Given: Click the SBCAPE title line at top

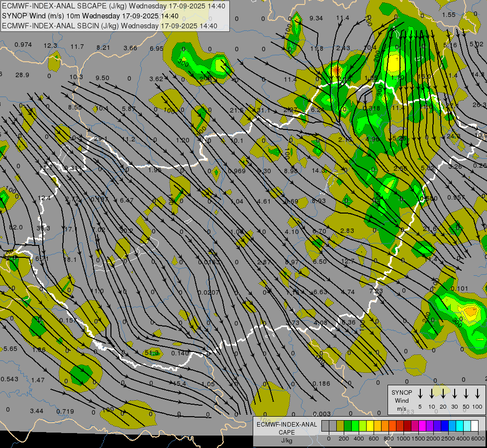Looking at the screenshot, I should (113, 6).
